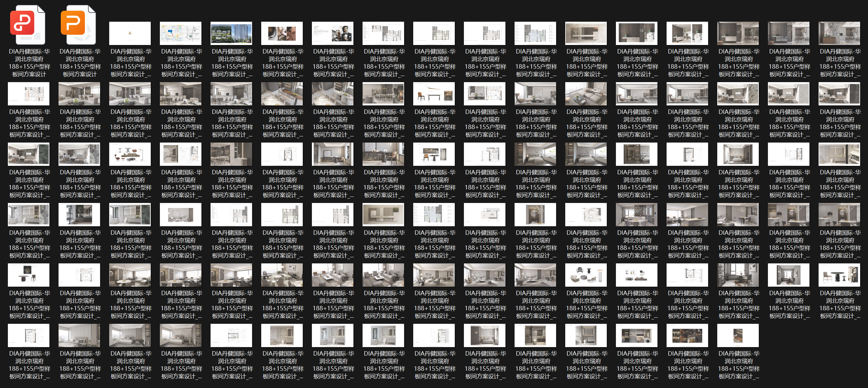Select study room seen through dark door frame
Image resolution: width=868 pixels, height=388 pixels.
pos(788,275)
